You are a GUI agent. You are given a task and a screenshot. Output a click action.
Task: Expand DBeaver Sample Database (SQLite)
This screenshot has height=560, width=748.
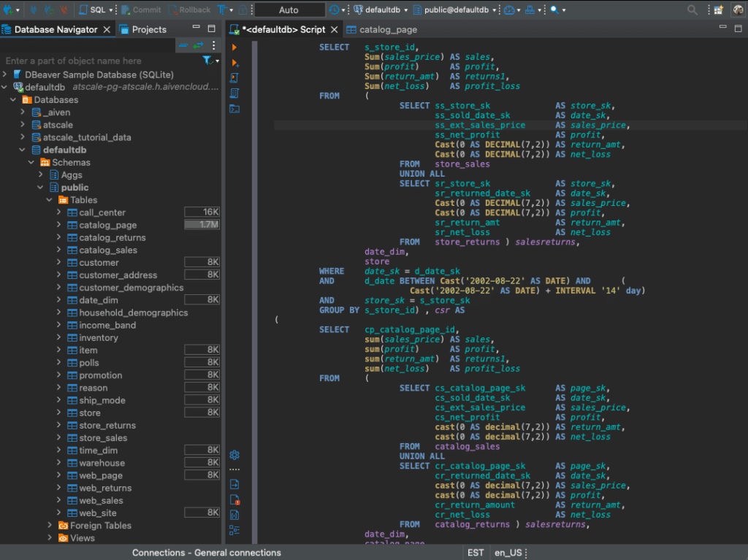tap(5, 74)
